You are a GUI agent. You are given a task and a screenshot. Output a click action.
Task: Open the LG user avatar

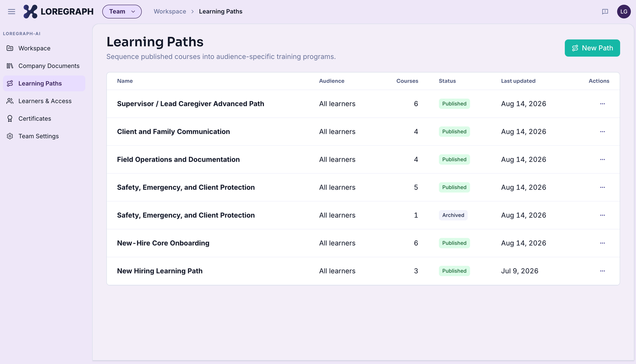click(x=624, y=12)
